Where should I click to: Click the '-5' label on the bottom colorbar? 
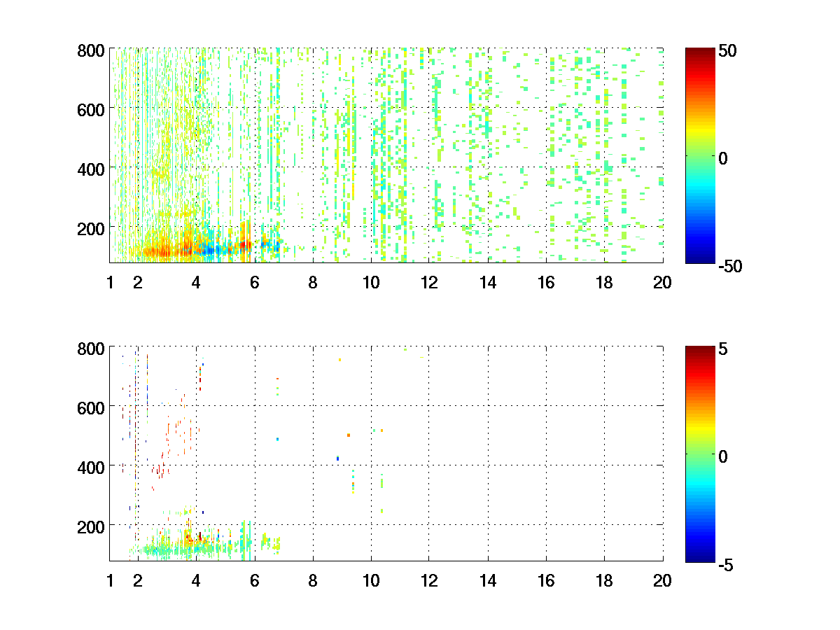[727, 564]
